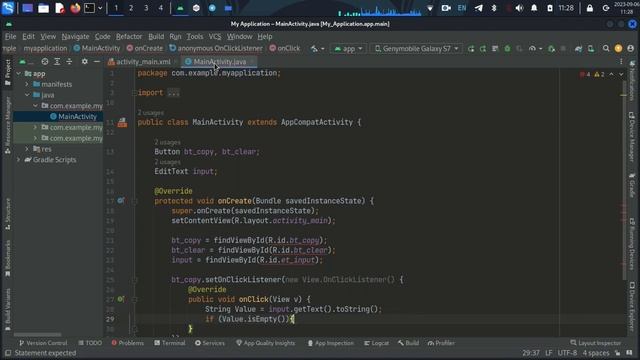Toggle the Notifications side panel
This screenshot has width=640, height=360.
pyautogui.click(x=632, y=81)
